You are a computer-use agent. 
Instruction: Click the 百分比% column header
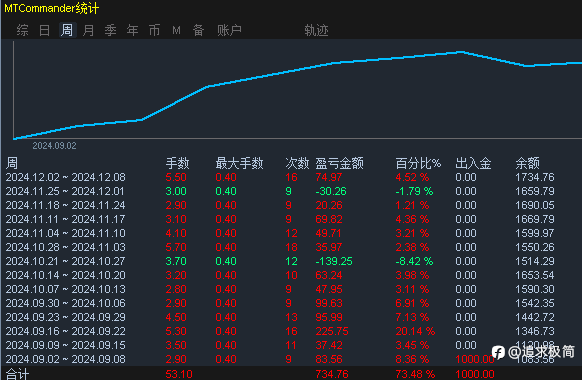418,163
